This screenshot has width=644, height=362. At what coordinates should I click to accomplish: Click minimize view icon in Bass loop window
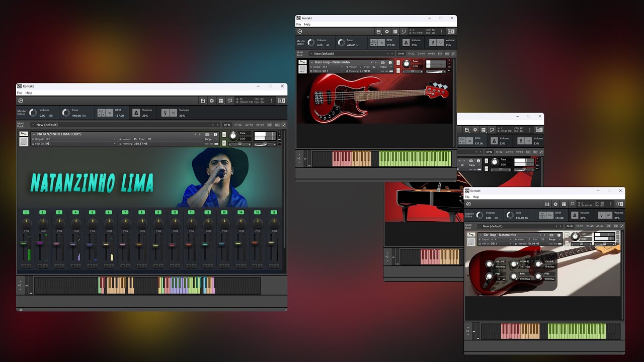(404, 31)
